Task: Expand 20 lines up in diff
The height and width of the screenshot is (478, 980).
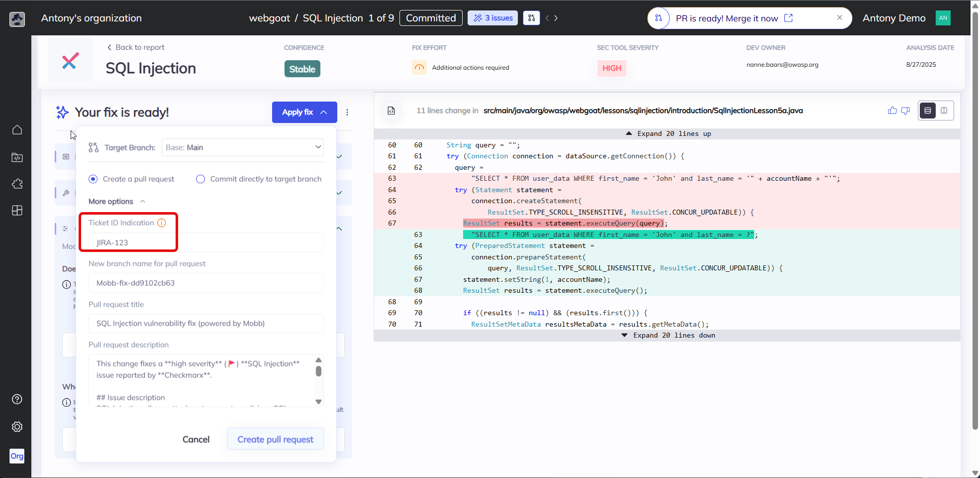Action: pyautogui.click(x=668, y=133)
